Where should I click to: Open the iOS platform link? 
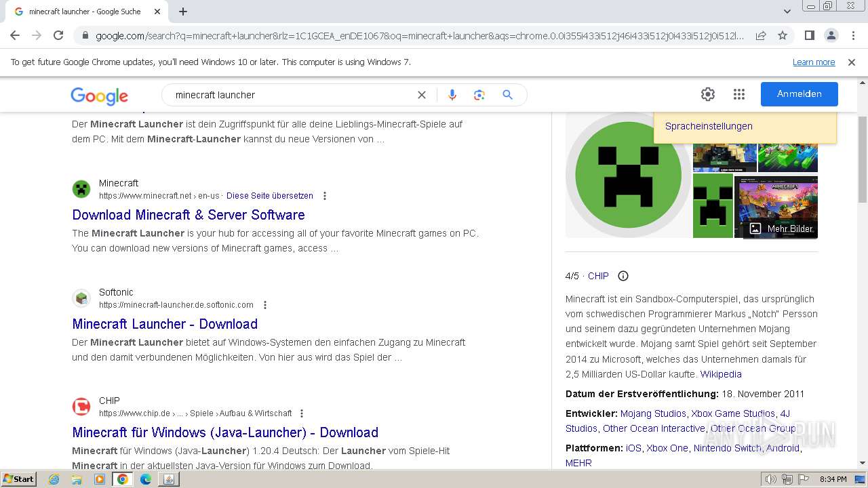click(633, 448)
